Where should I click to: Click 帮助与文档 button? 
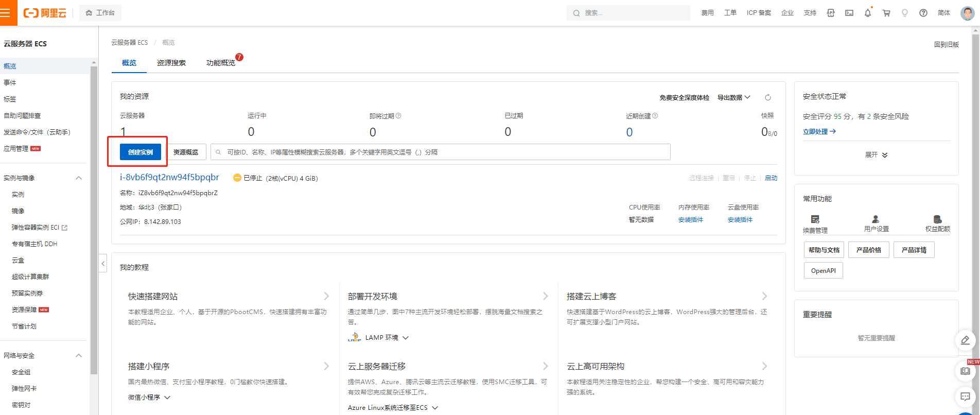tap(824, 250)
